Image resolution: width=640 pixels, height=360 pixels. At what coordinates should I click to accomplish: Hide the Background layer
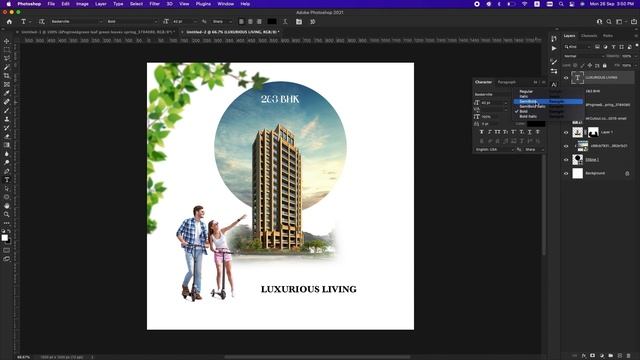click(x=566, y=173)
